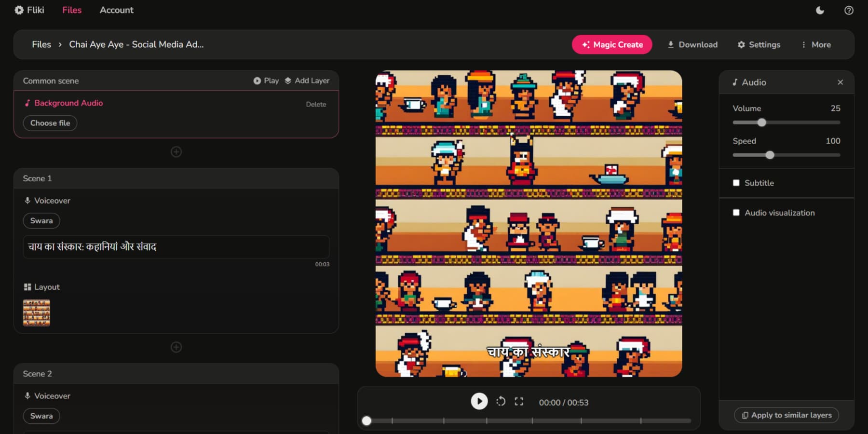Go to the Account tab

click(116, 10)
